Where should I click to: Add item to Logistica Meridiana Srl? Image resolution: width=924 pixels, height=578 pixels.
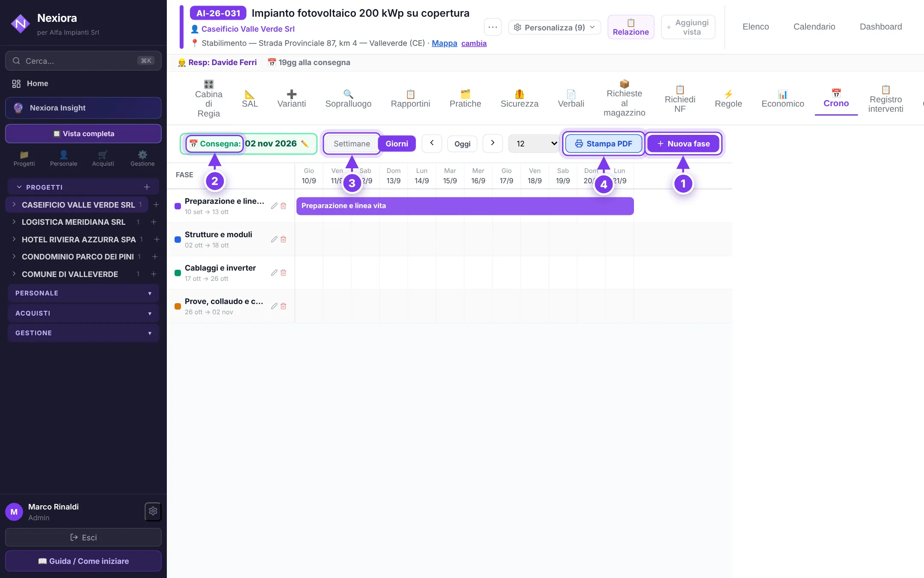click(154, 222)
